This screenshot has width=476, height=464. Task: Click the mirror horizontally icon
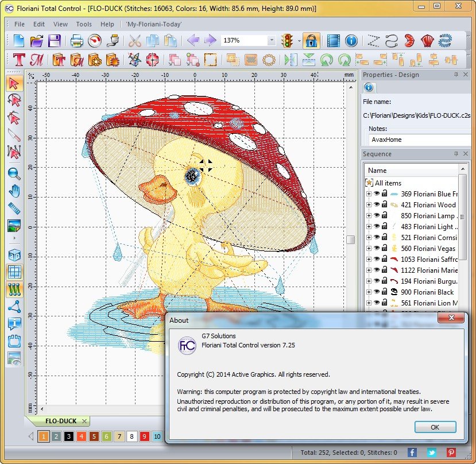(x=290, y=60)
